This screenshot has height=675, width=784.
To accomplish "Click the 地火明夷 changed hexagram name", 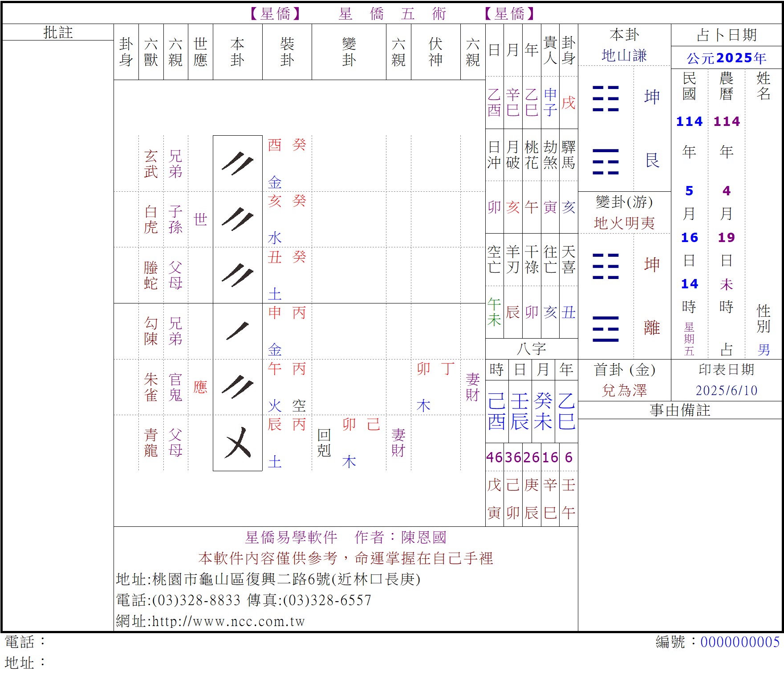I will tap(624, 223).
